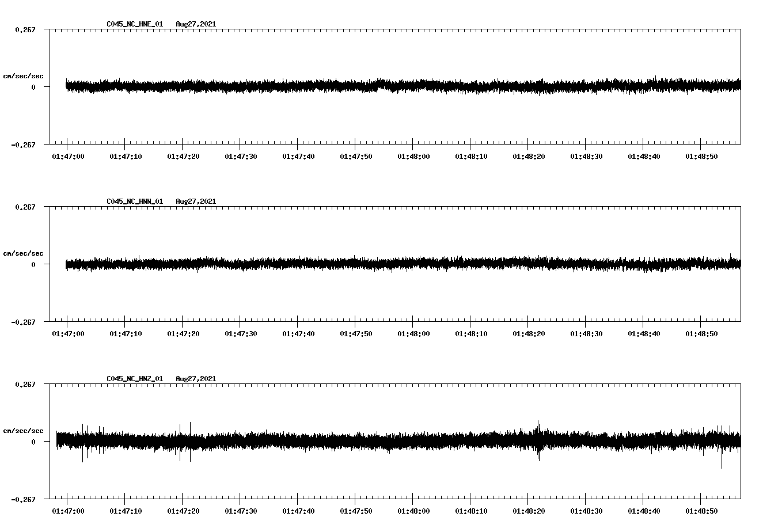Click 01:47:50 time label under HNE plot
The image size is (782, 532).
[356, 156]
